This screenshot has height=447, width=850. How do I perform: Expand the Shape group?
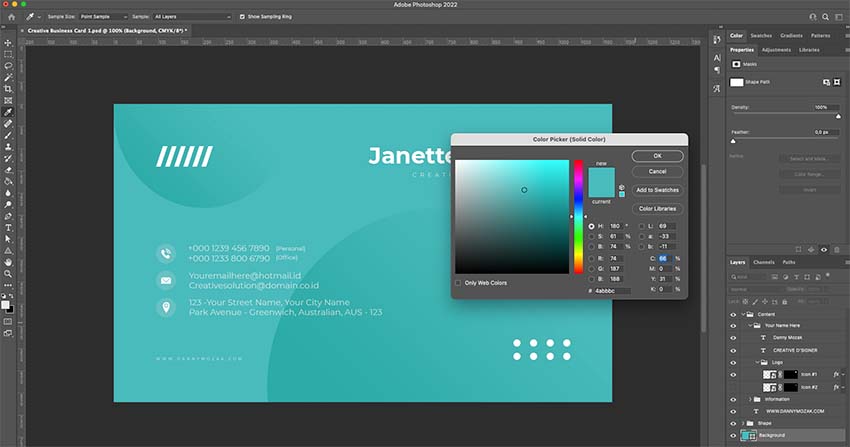tap(743, 423)
